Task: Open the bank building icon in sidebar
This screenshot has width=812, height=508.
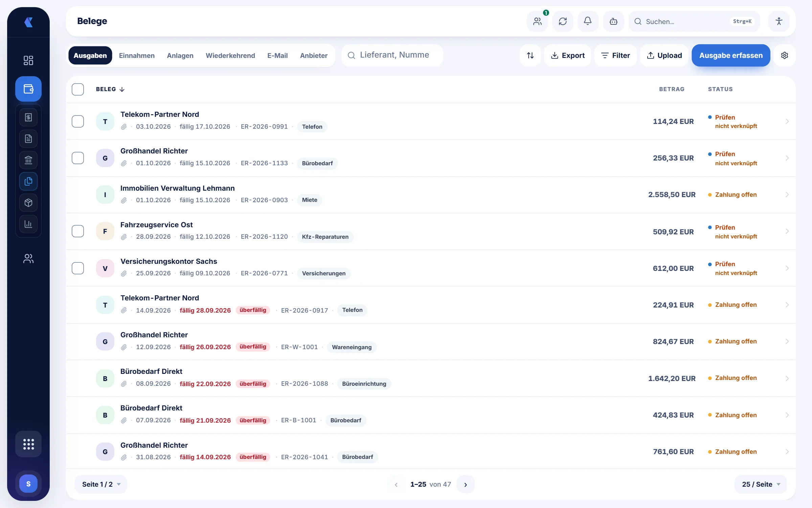Action: click(28, 160)
